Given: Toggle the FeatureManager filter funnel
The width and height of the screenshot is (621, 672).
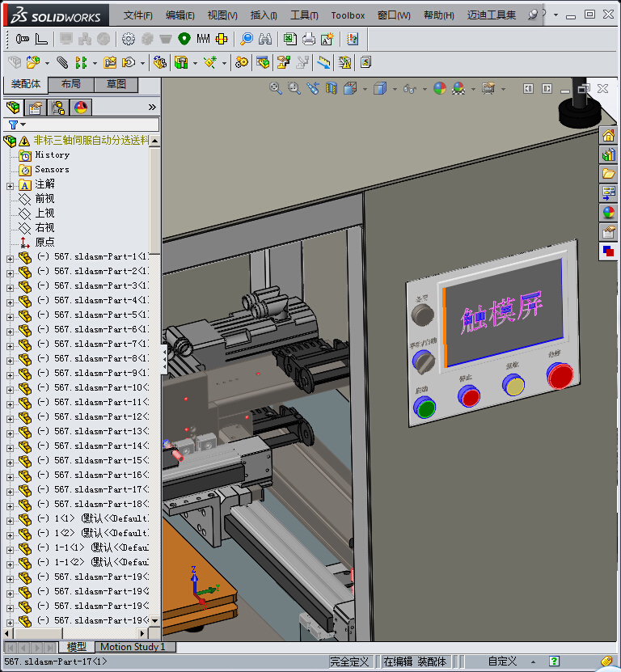Looking at the screenshot, I should click(x=13, y=125).
